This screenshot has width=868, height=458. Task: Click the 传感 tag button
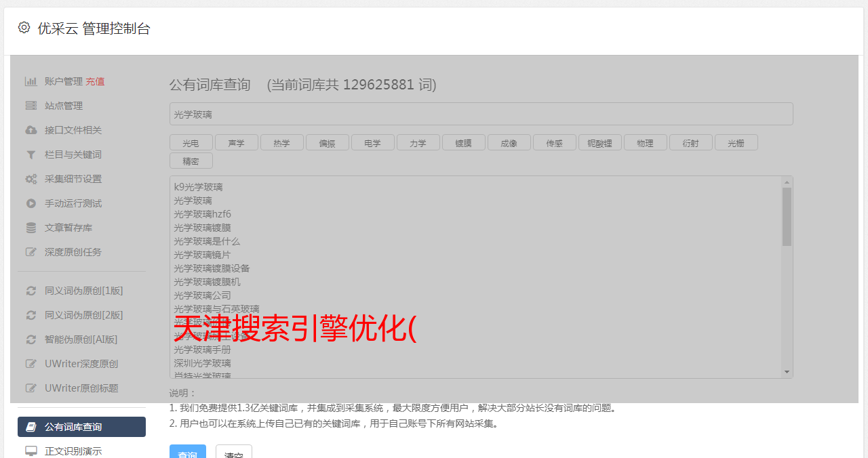(x=555, y=142)
